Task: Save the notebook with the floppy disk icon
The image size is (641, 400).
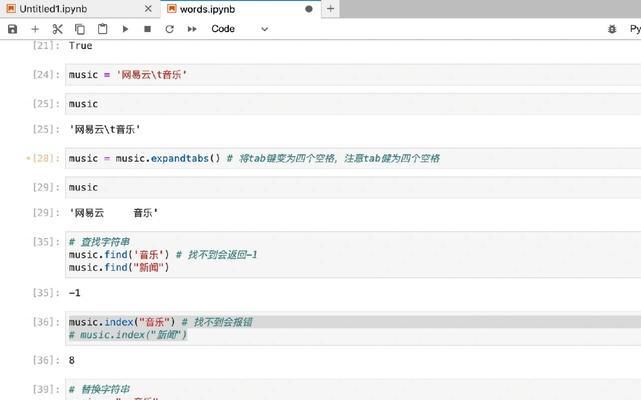Action: point(13,29)
